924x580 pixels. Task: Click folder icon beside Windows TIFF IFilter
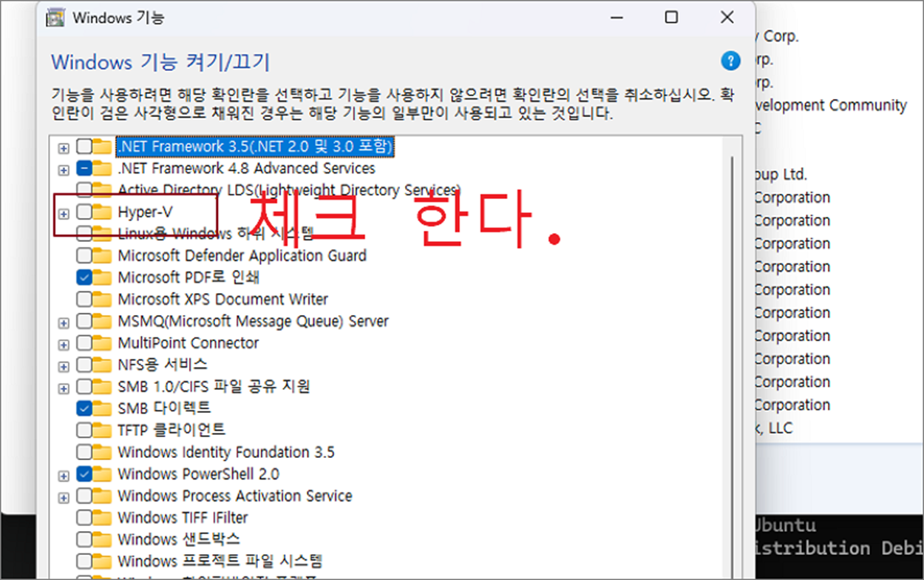pyautogui.click(x=102, y=518)
